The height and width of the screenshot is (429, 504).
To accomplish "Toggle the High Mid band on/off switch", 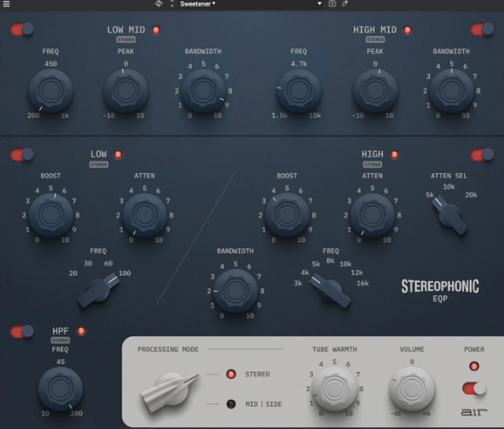I will tap(482, 29).
